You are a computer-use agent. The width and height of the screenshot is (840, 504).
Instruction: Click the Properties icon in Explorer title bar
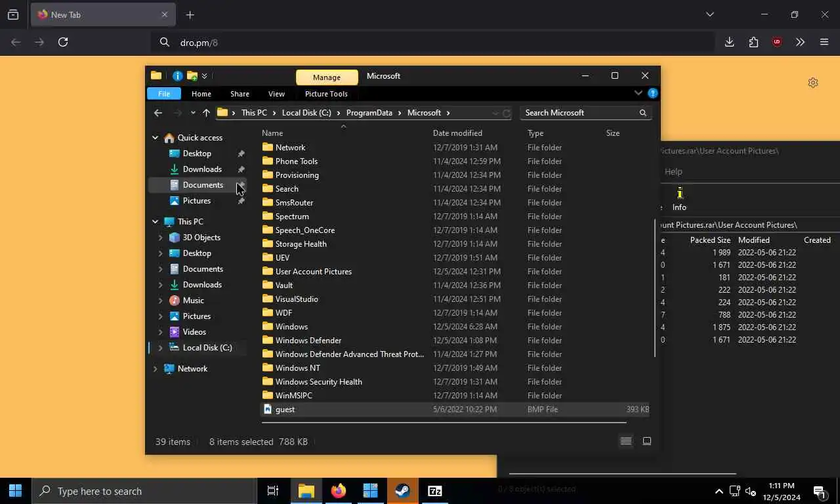(177, 76)
